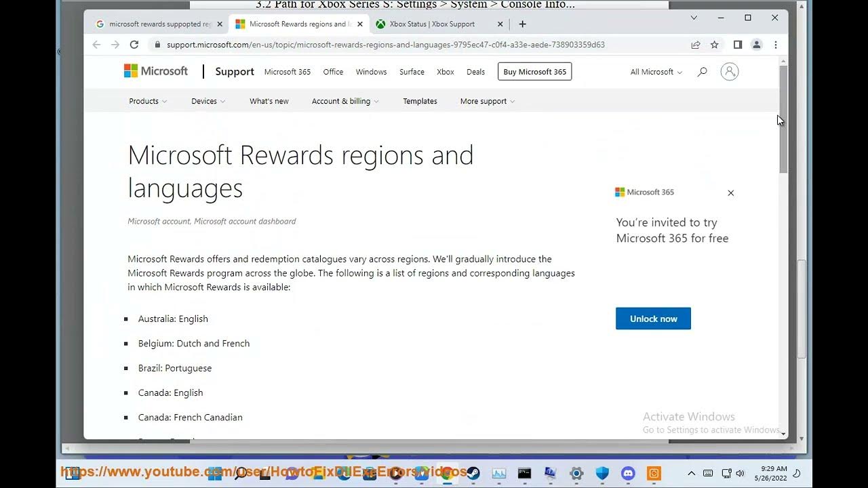Click the 'Canada: English' list item
This screenshot has width=868, height=488.
171,392
